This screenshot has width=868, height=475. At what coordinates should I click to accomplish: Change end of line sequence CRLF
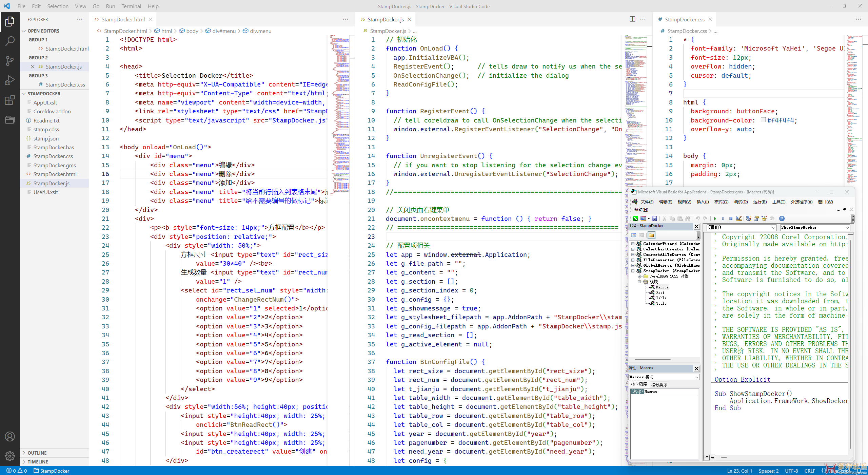coord(810,471)
